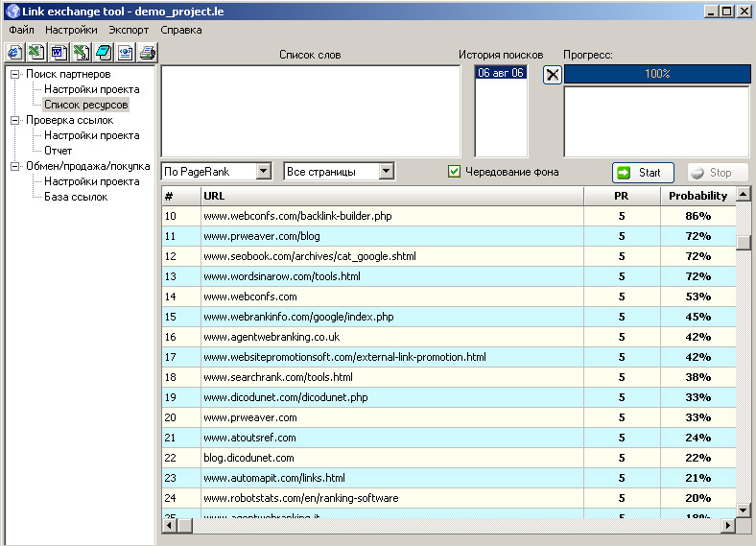Click the X delete history button

coord(552,75)
